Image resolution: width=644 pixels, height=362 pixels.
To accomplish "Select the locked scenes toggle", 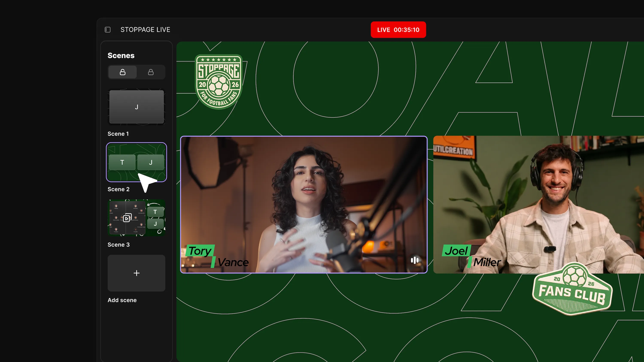I will [x=151, y=72].
